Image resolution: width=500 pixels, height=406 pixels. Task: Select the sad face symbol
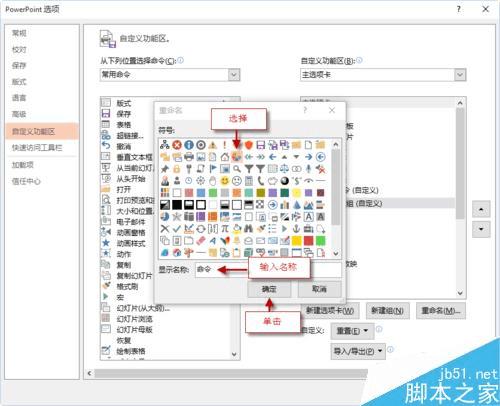[x=237, y=181]
